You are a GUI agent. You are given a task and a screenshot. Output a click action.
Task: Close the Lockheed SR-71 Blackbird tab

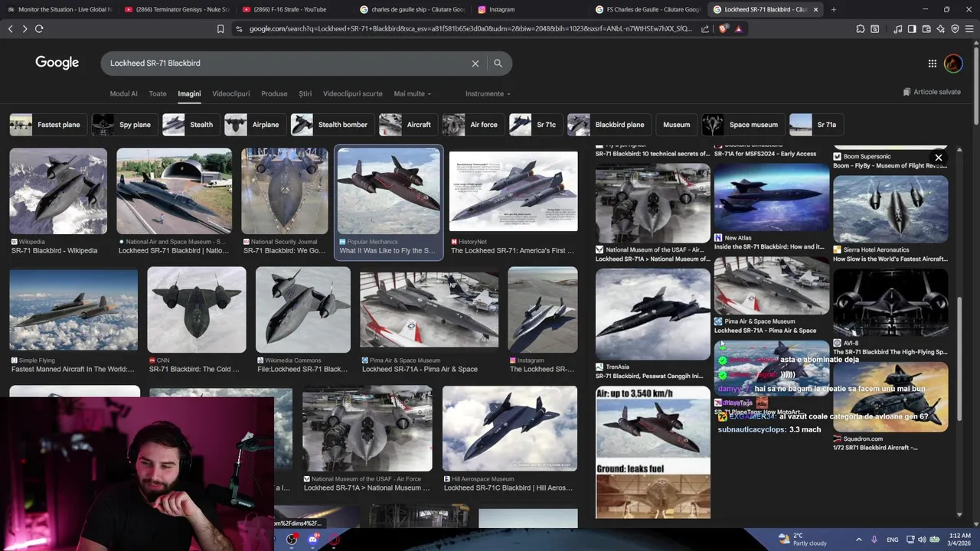[x=815, y=9]
